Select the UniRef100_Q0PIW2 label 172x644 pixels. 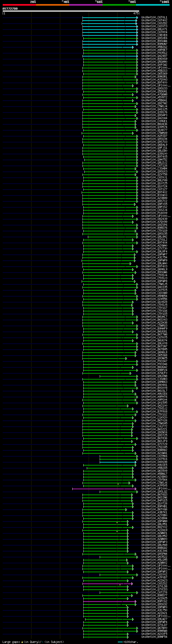154,65
